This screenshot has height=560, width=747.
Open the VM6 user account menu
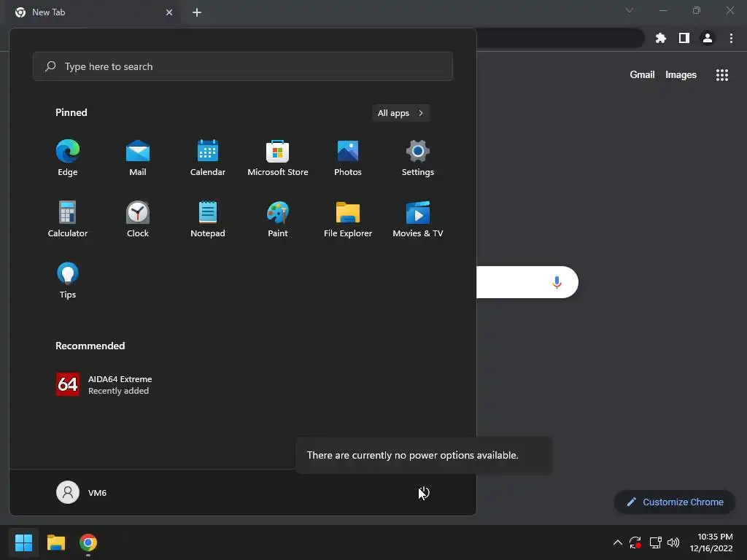82,492
